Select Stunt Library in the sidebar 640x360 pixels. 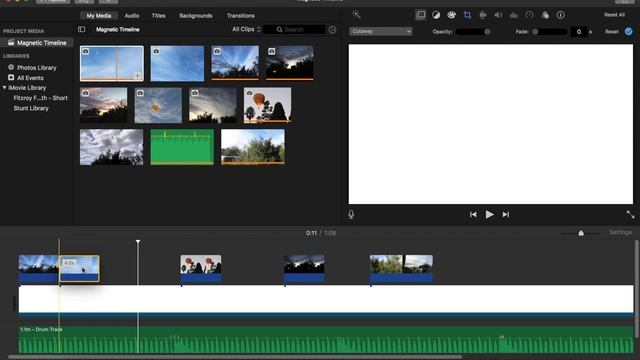[x=31, y=108]
